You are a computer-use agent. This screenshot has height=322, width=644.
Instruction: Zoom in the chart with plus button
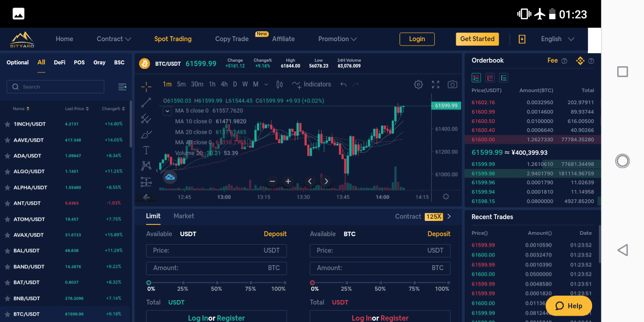click(288, 181)
